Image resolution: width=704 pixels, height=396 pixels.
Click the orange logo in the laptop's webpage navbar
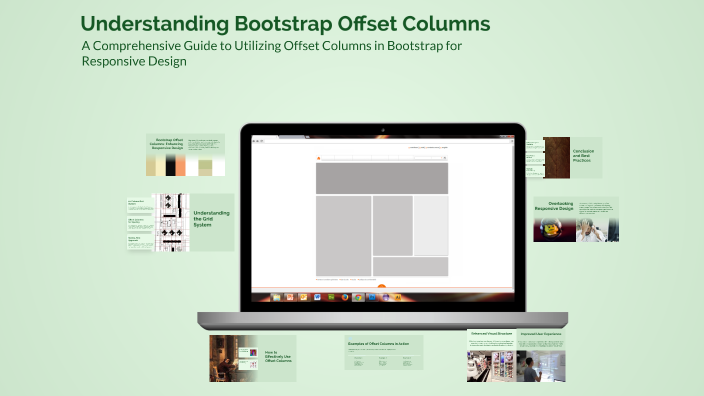(x=319, y=158)
